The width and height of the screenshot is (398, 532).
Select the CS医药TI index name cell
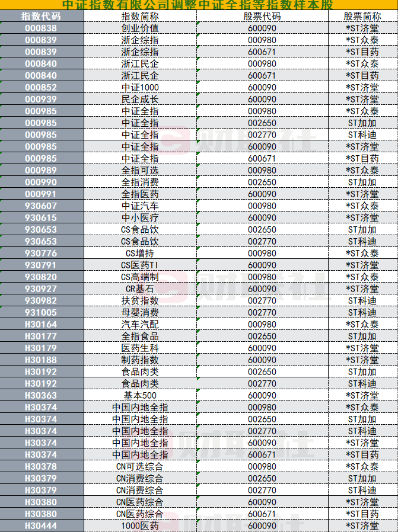140,265
